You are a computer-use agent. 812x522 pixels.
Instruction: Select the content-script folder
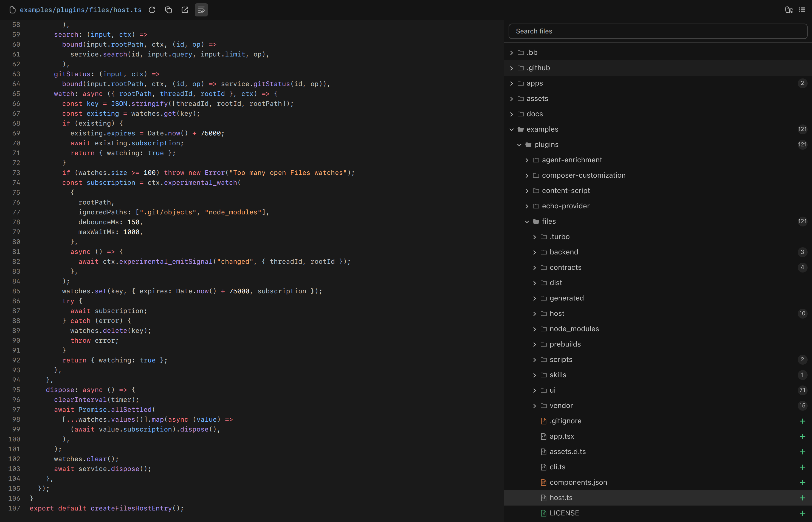658,191
